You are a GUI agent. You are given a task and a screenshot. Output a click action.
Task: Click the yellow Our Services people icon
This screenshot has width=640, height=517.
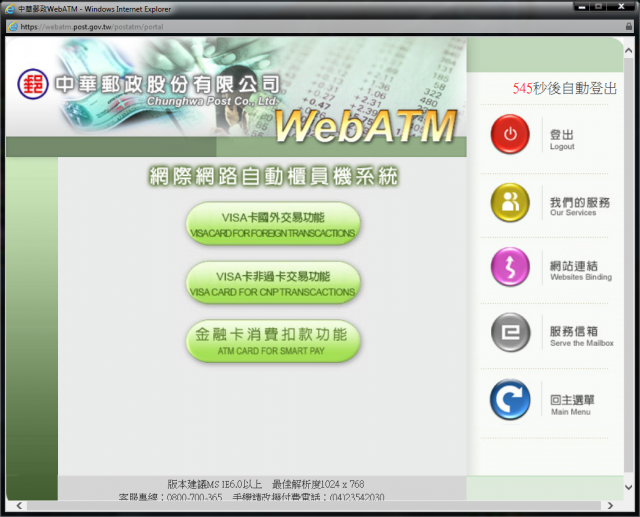[510, 202]
